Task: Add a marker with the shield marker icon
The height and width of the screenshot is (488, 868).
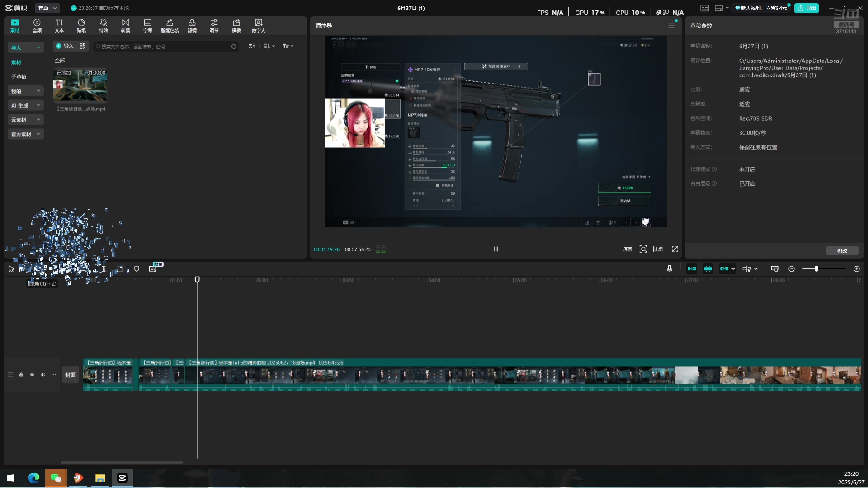Action: point(137,269)
